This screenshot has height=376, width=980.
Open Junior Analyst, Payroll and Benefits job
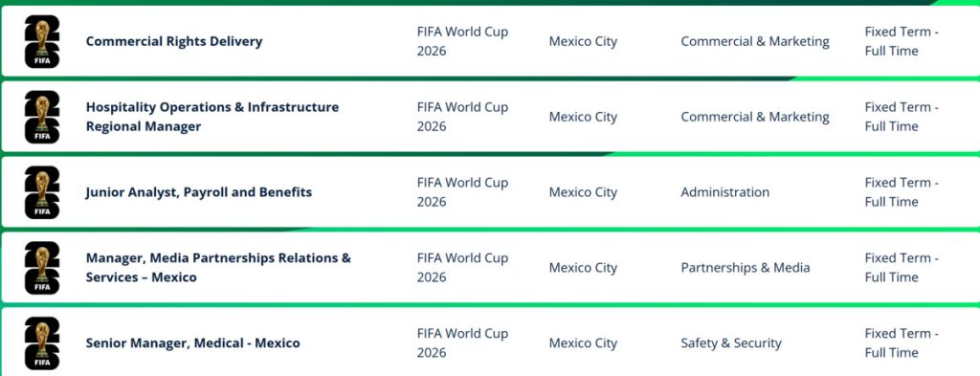[x=199, y=192]
